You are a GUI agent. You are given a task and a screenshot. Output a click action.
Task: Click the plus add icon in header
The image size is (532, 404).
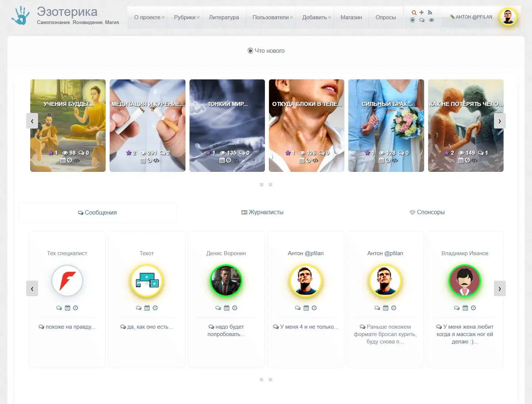[x=422, y=12]
